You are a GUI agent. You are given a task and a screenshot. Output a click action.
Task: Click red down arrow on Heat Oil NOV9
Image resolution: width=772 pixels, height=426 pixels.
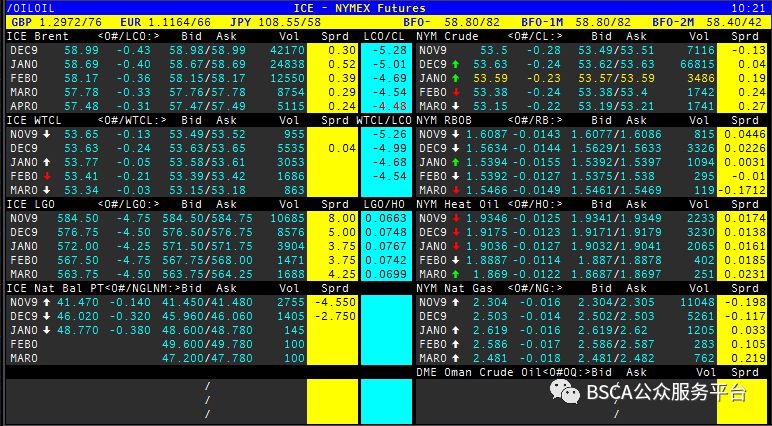pos(455,218)
